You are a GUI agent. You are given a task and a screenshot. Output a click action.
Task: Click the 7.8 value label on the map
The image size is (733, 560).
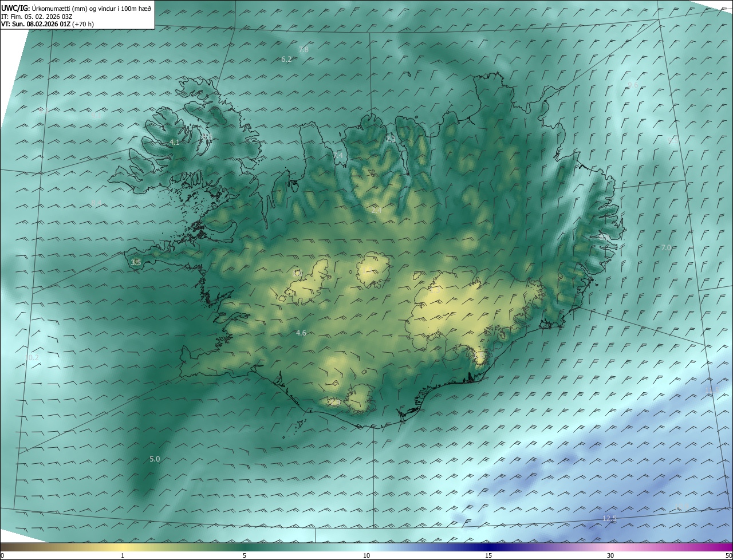304,50
